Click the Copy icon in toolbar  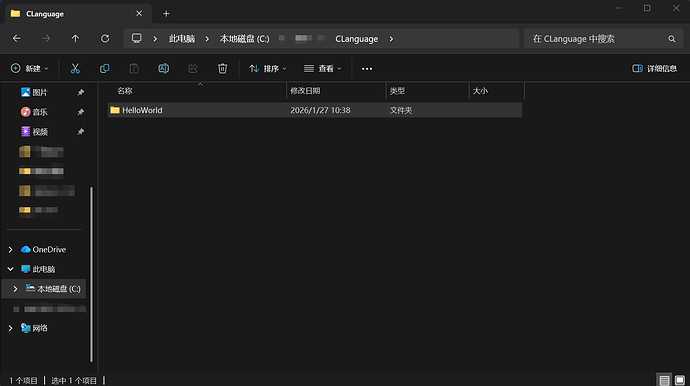105,69
